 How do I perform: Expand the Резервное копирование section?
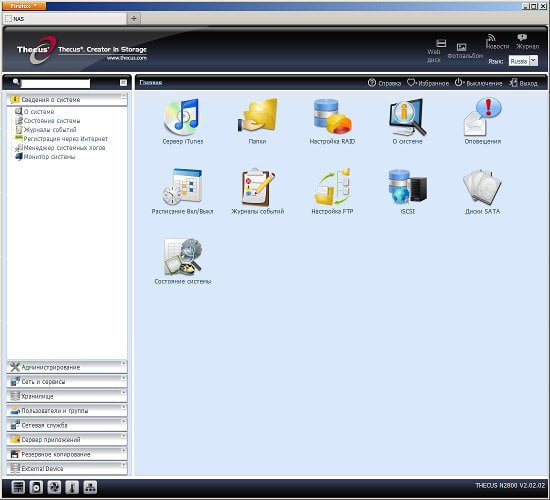(67, 454)
